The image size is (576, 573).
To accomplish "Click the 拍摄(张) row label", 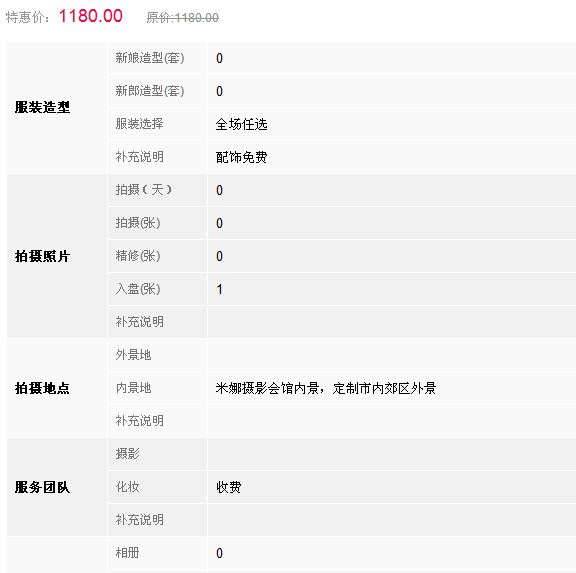I will coord(138,223).
